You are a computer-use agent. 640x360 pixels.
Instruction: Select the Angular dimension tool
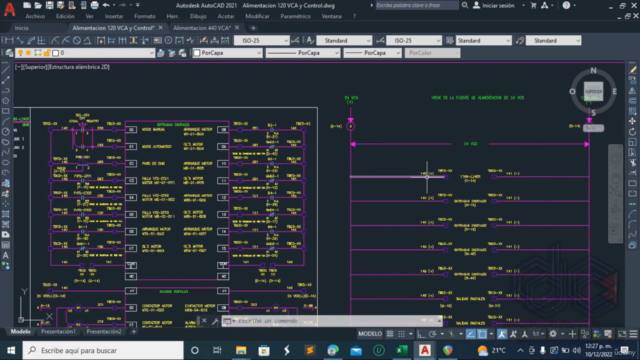click(87, 40)
